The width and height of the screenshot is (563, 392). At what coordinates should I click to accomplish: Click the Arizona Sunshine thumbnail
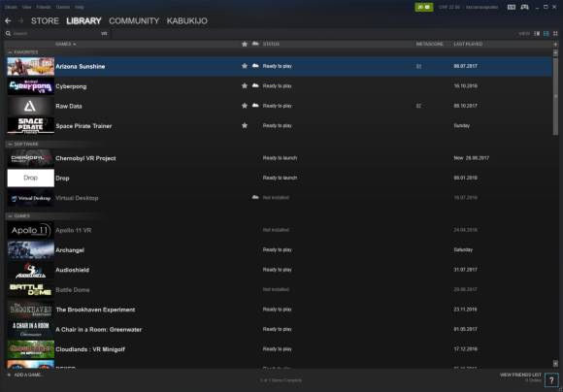coord(31,66)
